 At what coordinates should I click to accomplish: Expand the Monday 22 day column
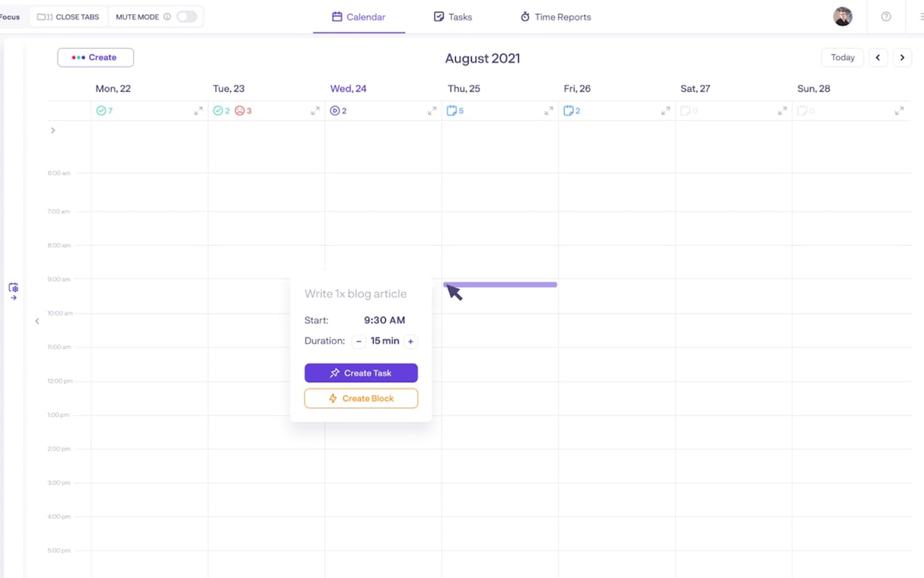(x=198, y=111)
